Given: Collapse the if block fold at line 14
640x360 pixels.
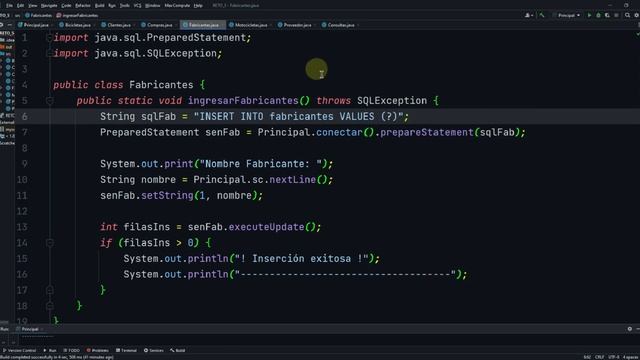Looking at the screenshot, I should coord(49,243).
